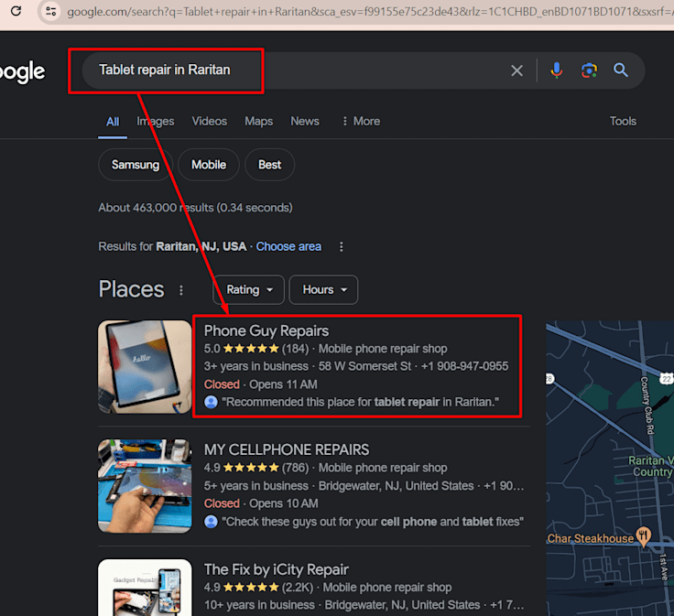Image resolution: width=674 pixels, height=616 pixels.
Task: Clear the search query with X
Action: coord(516,70)
